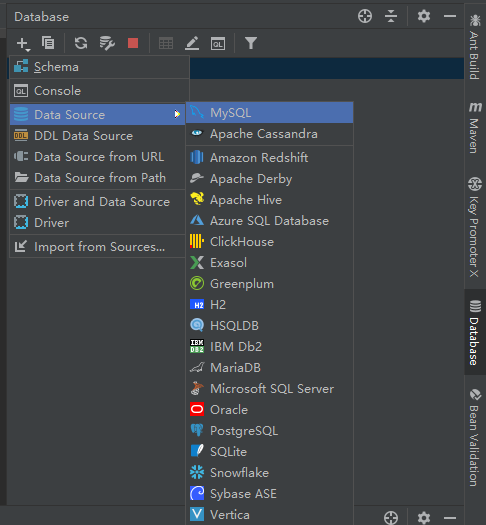Image resolution: width=486 pixels, height=525 pixels.
Task: Select MySQL as the data source
Action: coord(269,113)
